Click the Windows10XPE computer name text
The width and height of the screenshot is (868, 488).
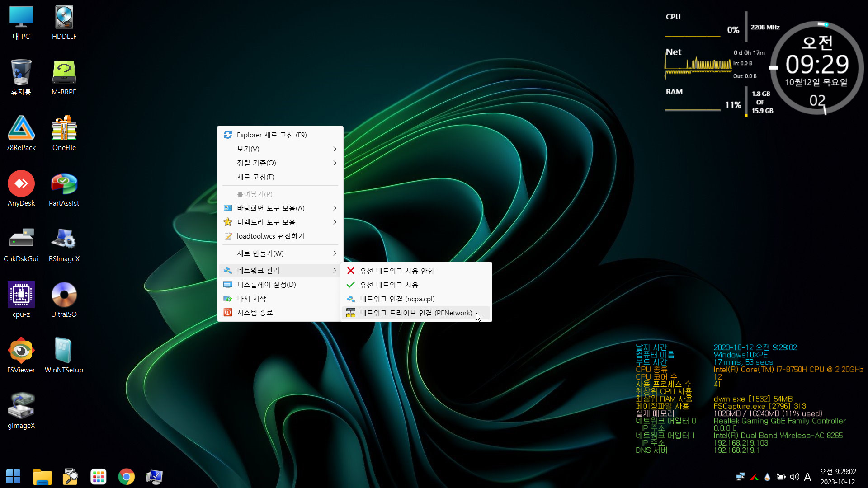point(741,355)
